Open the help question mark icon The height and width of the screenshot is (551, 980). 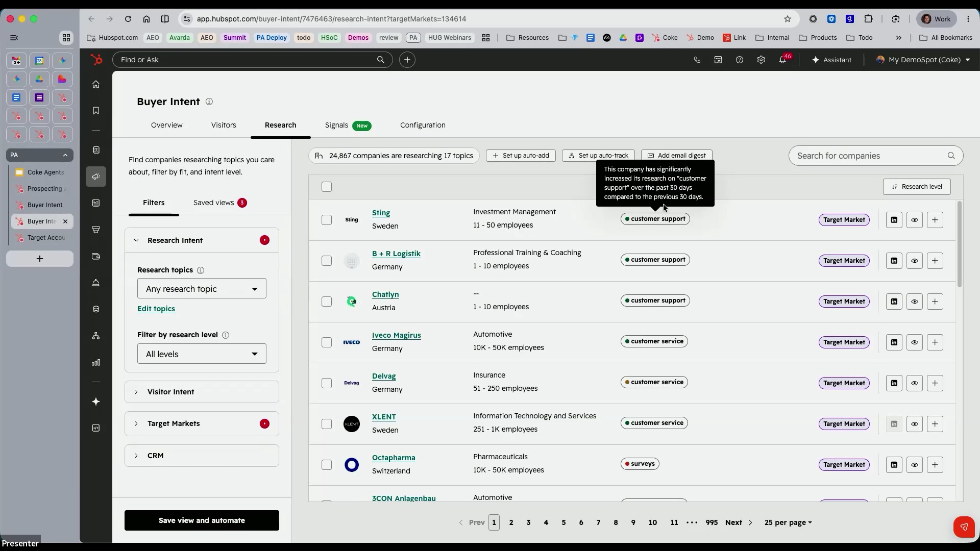(740, 60)
